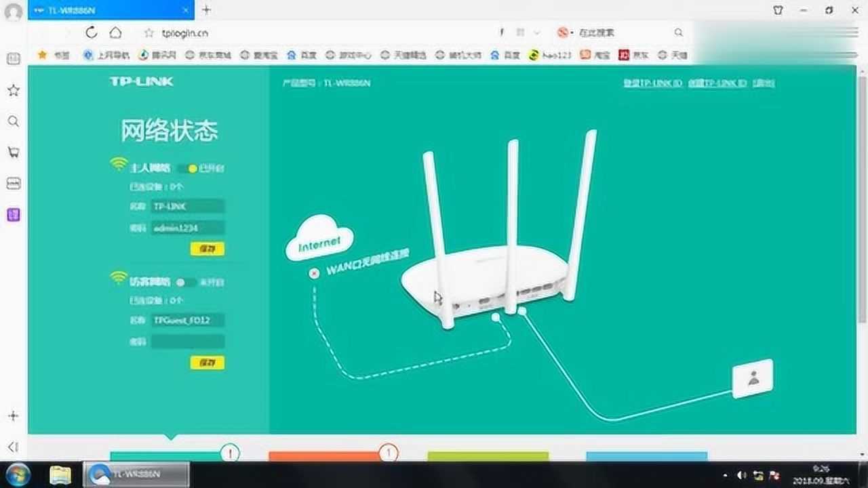Click the flag action center tray icon
This screenshot has width=868, height=488.
coord(774,476)
